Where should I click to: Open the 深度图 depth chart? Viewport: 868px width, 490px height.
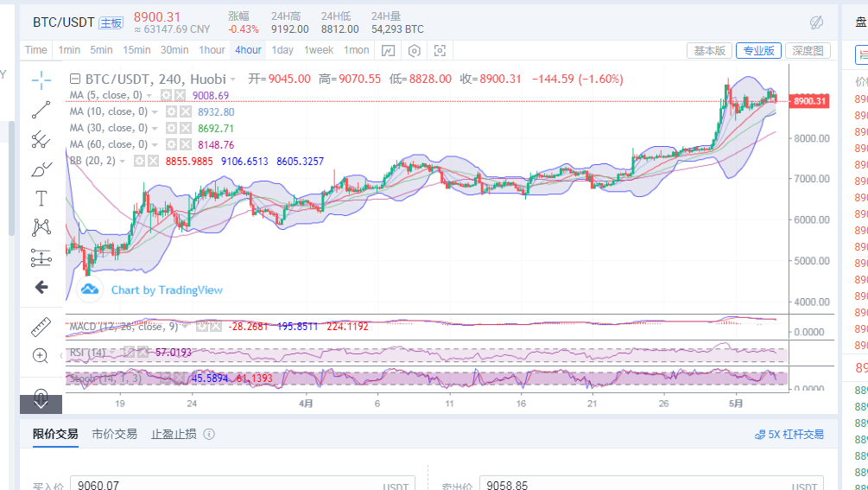pyautogui.click(x=808, y=50)
